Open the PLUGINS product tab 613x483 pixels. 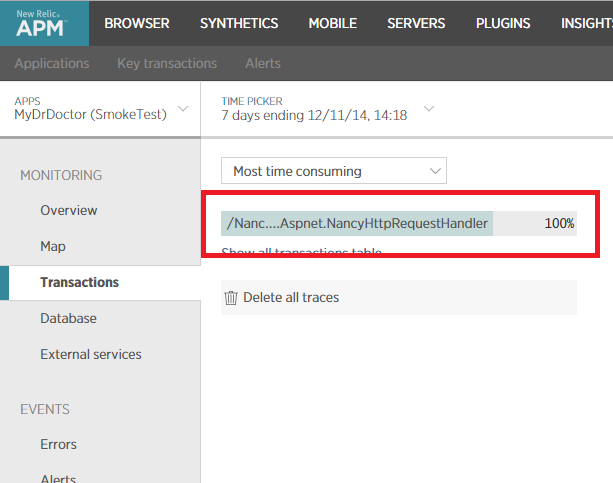[x=503, y=23]
